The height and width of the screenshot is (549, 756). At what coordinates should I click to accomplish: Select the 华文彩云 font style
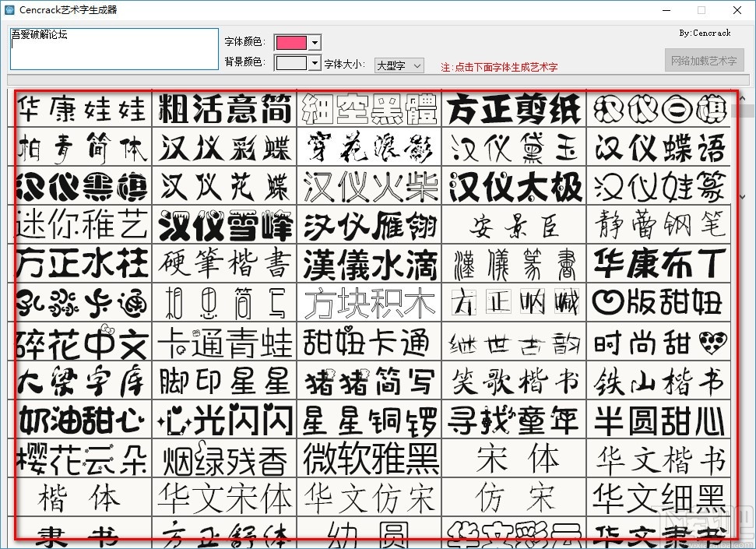tap(513, 536)
